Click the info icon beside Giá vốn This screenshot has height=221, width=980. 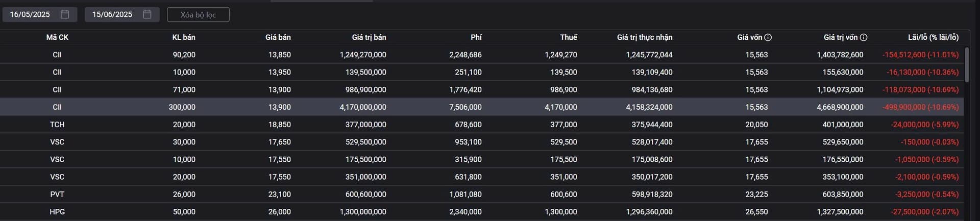coord(768,37)
